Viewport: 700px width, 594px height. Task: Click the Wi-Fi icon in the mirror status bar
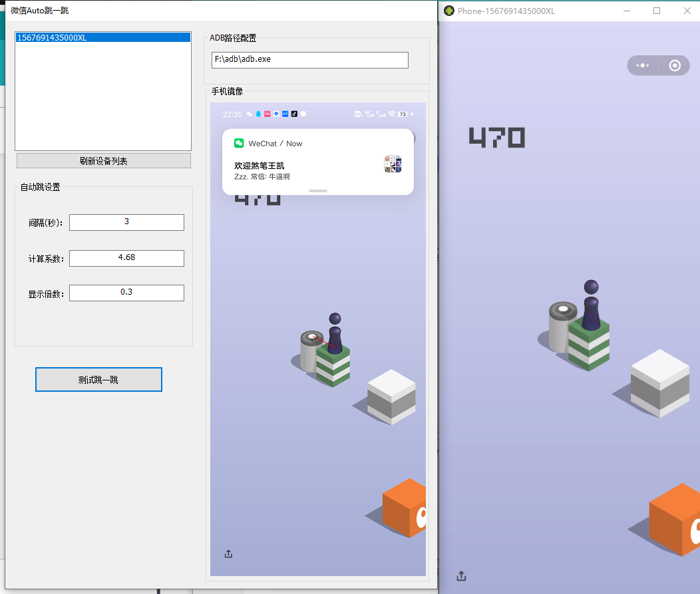pos(392,114)
